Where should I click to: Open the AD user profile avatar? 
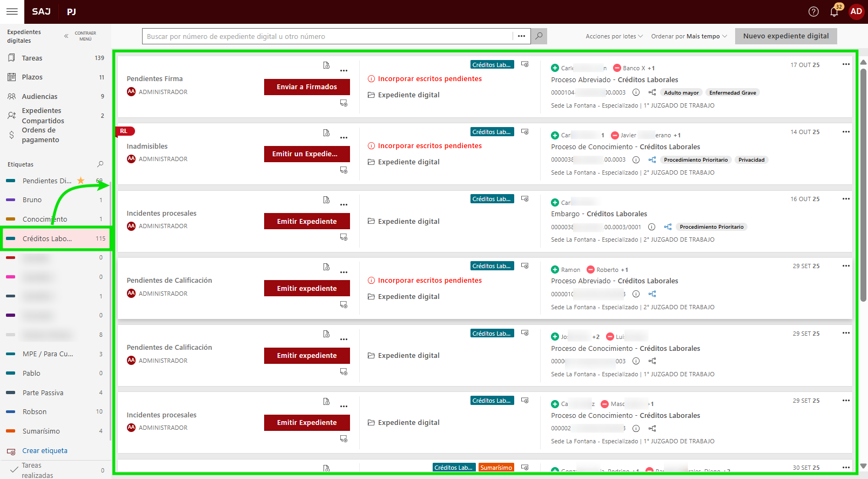point(856,12)
